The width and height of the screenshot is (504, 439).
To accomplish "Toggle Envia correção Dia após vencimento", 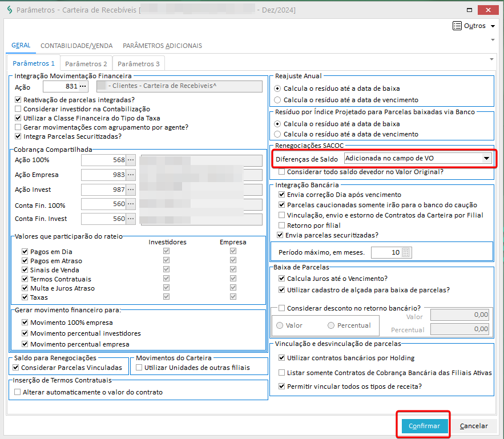I will coord(281,195).
